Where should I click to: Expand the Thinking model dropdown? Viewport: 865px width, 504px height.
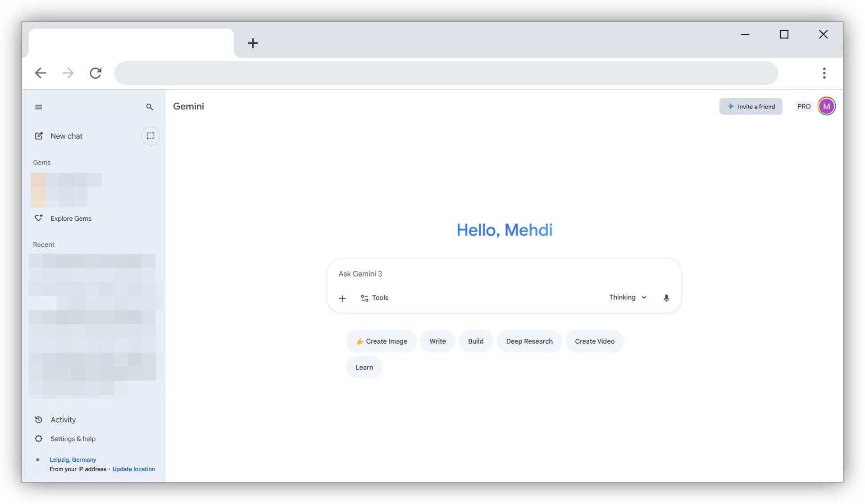628,297
